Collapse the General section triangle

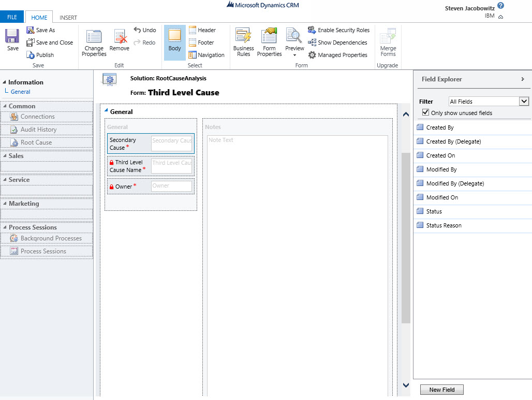[106, 110]
